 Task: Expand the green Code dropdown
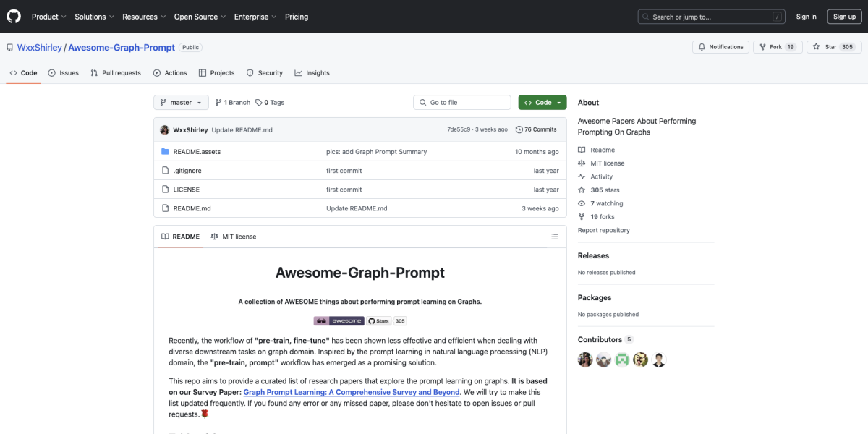pyautogui.click(x=542, y=103)
